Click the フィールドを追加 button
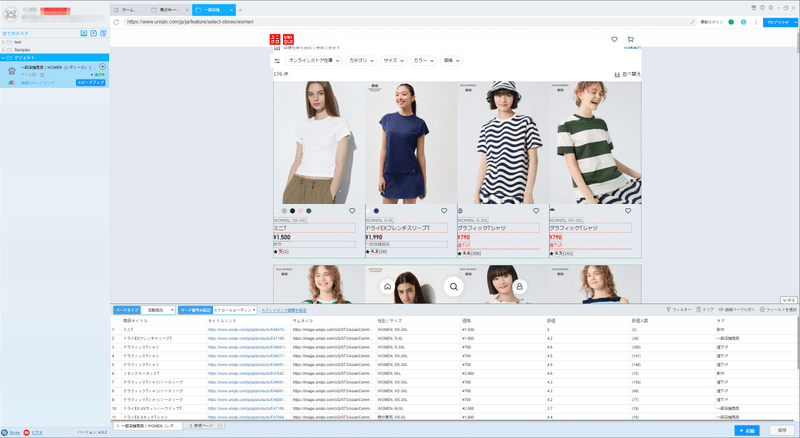The height and width of the screenshot is (438, 800). tap(778, 310)
